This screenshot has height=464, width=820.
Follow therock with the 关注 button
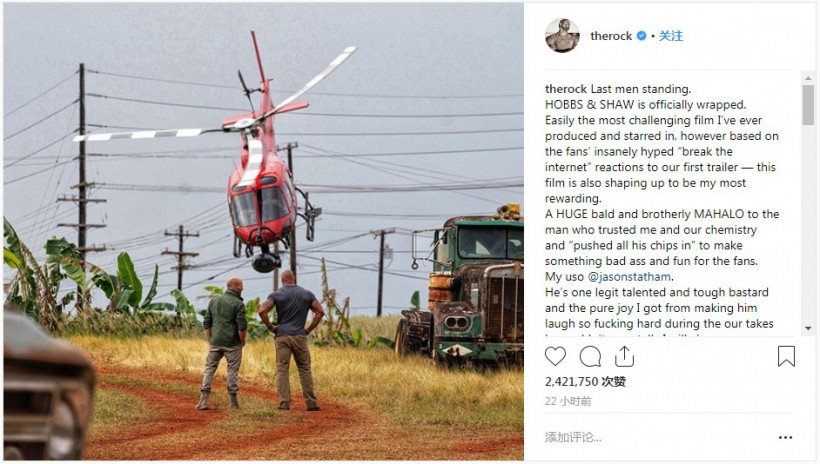click(x=670, y=36)
